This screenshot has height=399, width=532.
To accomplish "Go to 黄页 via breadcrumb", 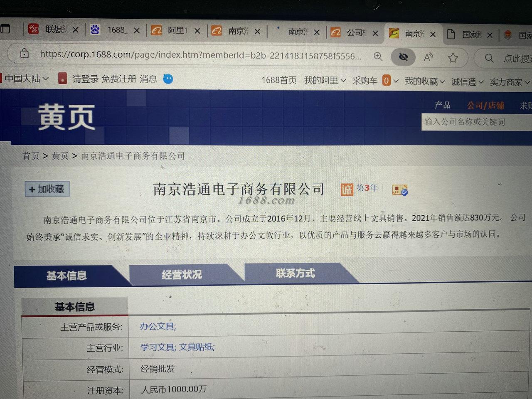I will pos(60,156).
